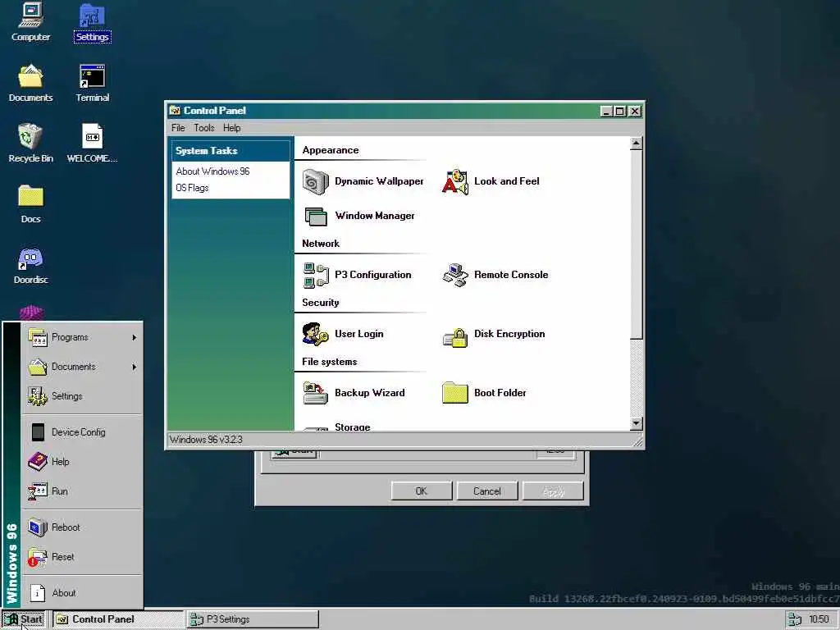Select the Settings desktop icon
The height and width of the screenshot is (630, 840).
pos(92,22)
